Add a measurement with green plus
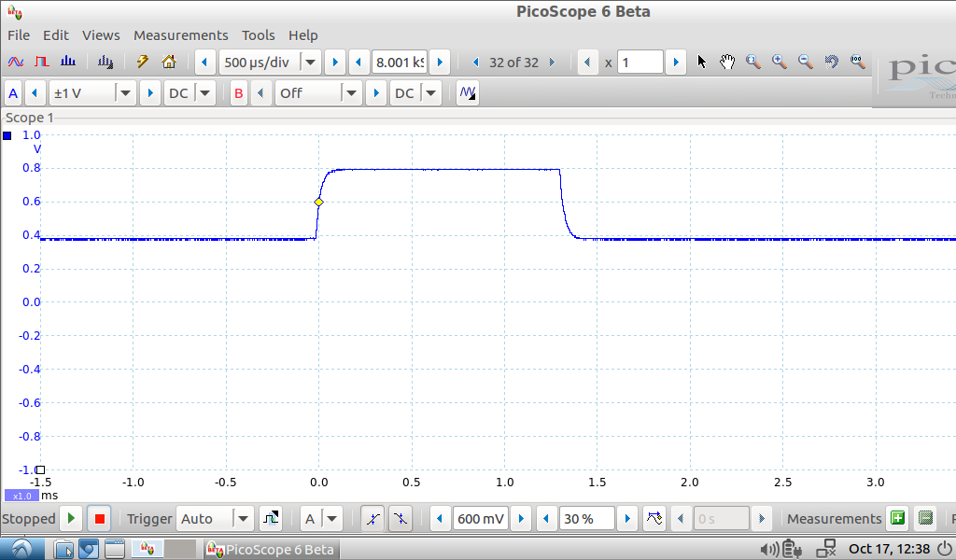Image resolution: width=956 pixels, height=560 pixels. click(897, 519)
